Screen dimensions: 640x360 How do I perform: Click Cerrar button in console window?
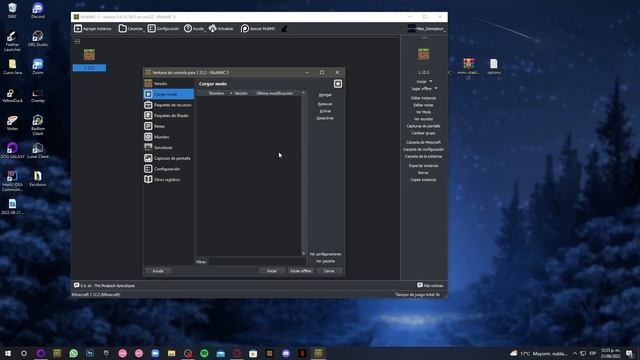(329, 271)
